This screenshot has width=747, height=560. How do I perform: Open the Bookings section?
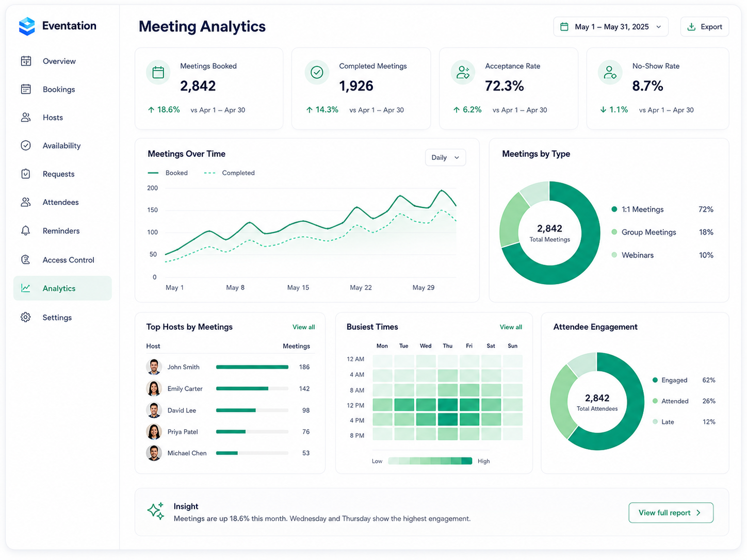click(62, 89)
